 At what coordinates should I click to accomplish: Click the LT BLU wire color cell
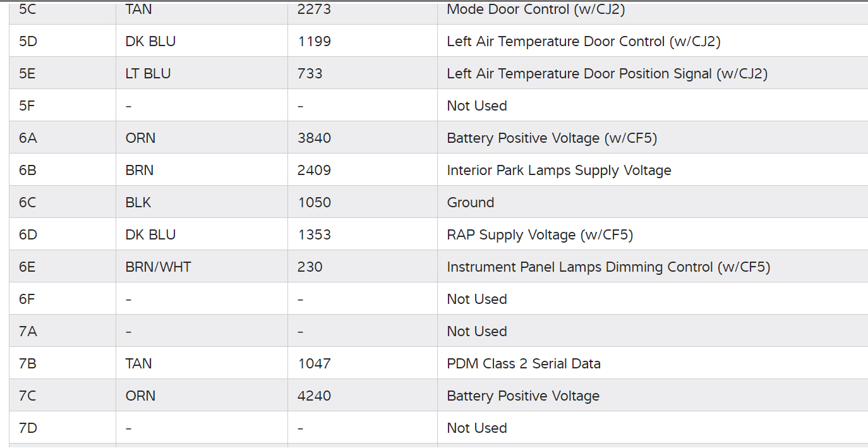pos(148,74)
